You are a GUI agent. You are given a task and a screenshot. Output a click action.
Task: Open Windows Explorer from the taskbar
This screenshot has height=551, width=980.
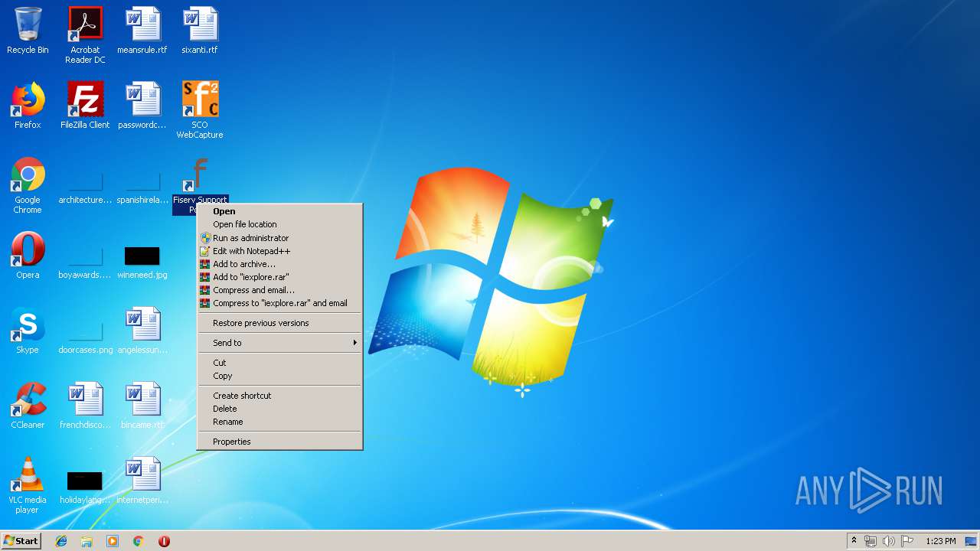(x=87, y=541)
